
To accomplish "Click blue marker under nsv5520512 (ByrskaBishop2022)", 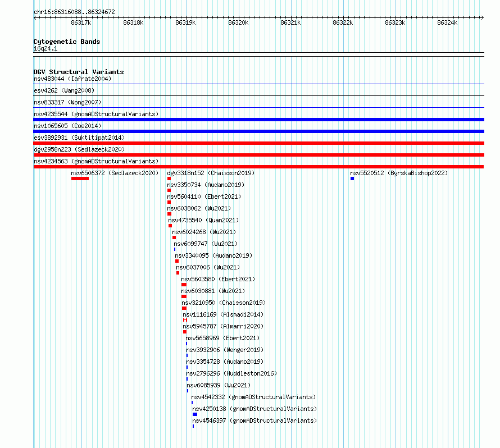I will pyautogui.click(x=352, y=179).
